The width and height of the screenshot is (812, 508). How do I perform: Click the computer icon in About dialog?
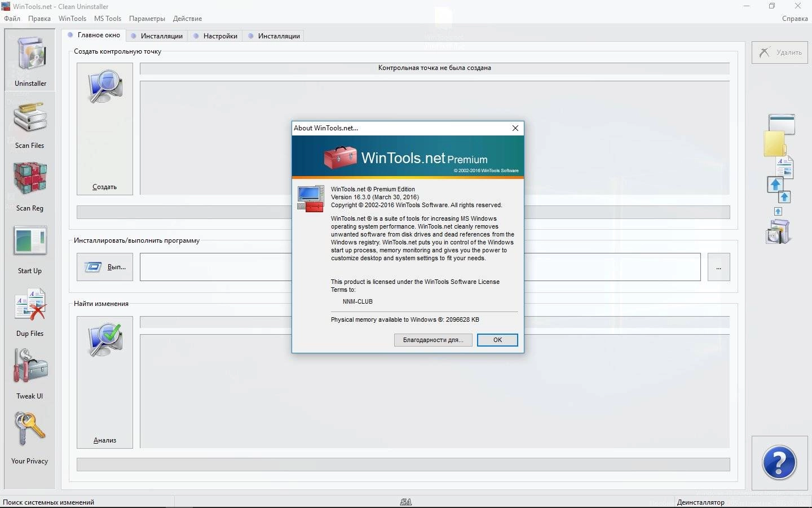coord(311,199)
